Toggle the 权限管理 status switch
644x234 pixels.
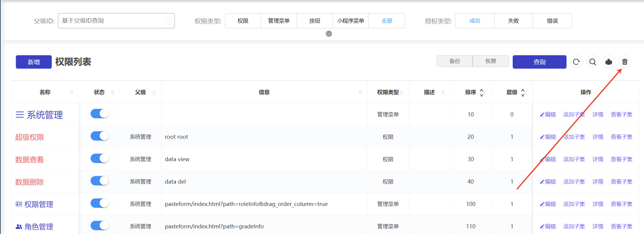100,203
